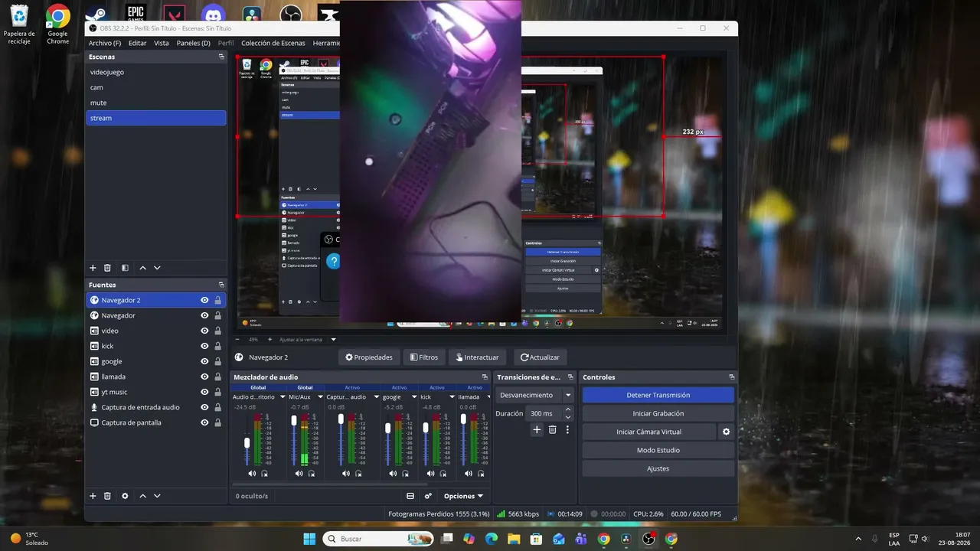Add a new scene transition
This screenshot has height=551, width=980.
pos(537,430)
